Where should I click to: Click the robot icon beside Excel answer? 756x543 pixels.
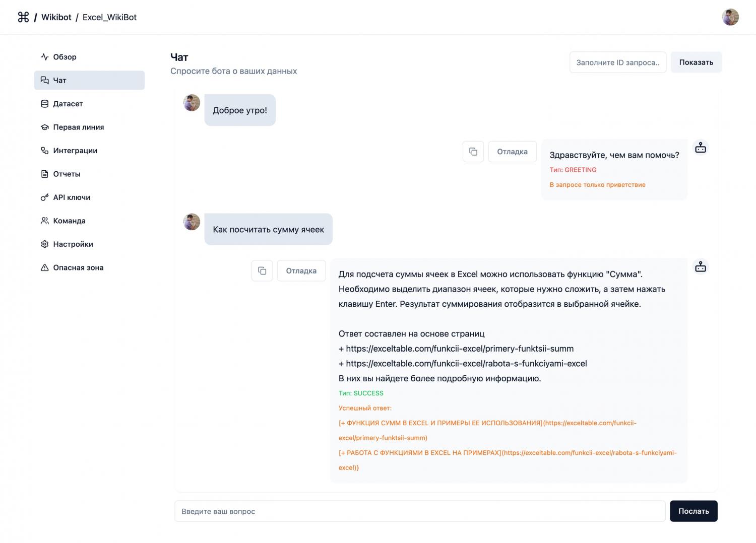pyautogui.click(x=700, y=266)
